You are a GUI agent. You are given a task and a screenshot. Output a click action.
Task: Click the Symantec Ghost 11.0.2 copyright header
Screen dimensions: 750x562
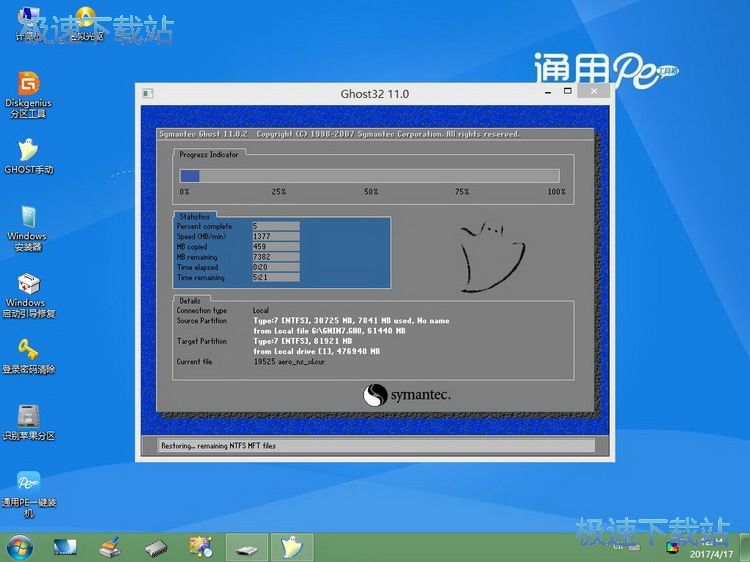tap(339, 134)
